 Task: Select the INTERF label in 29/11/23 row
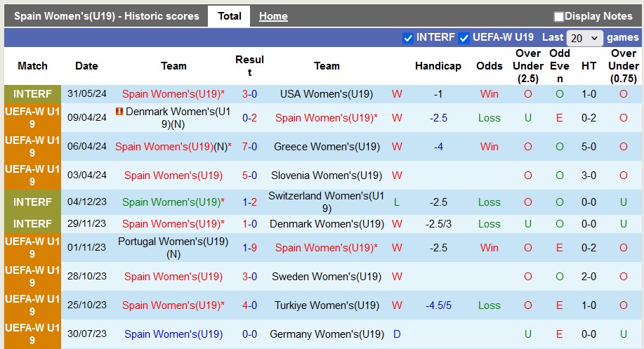tap(32, 224)
